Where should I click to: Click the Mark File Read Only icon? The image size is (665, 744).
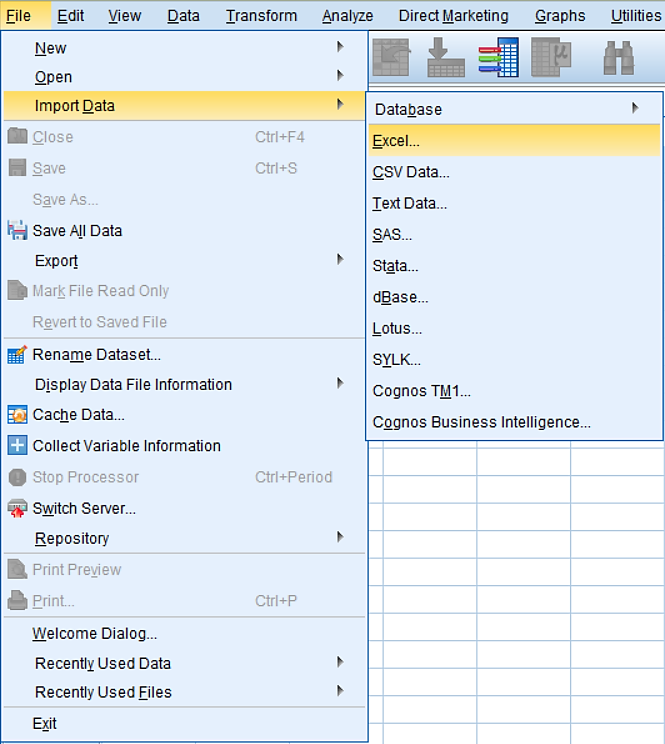[18, 290]
